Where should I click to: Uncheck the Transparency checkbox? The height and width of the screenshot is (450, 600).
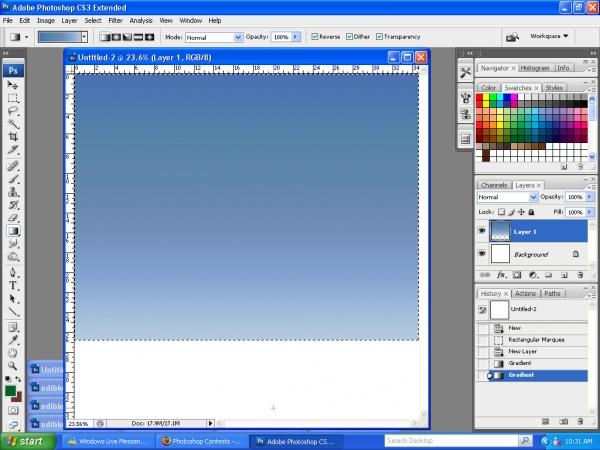[x=379, y=37]
